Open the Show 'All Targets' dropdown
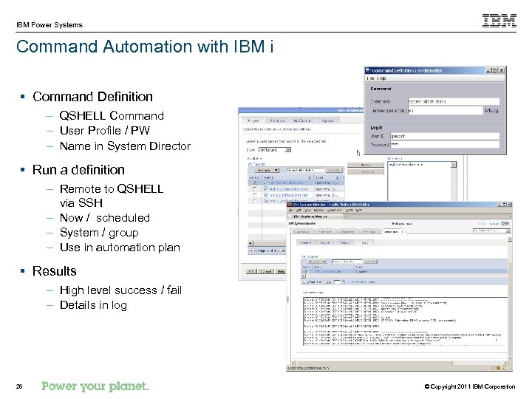The height and width of the screenshot is (399, 532). tap(274, 149)
